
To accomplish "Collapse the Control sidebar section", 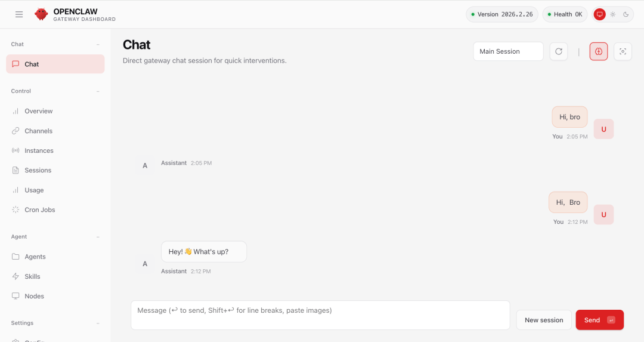I will pyautogui.click(x=98, y=91).
